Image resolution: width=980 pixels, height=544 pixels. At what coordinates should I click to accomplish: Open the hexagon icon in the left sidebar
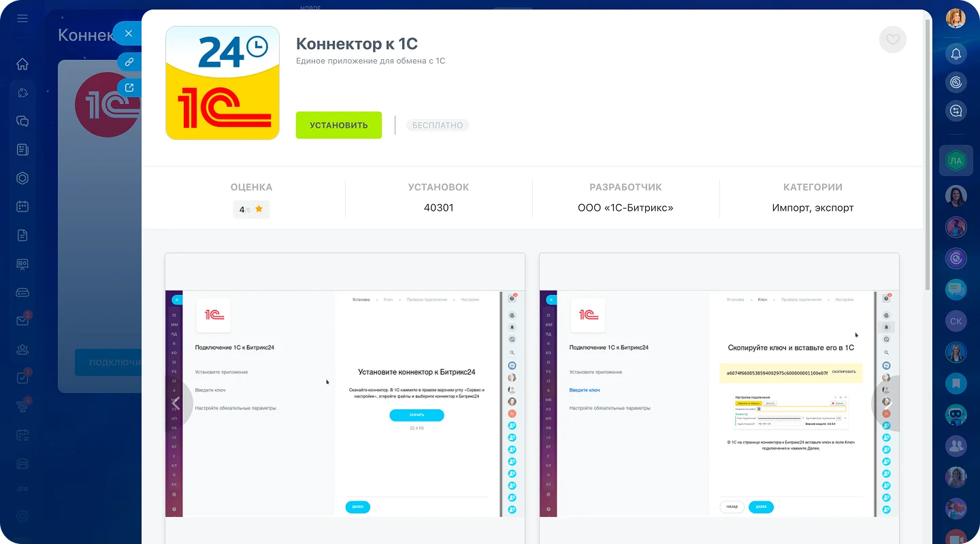22,178
